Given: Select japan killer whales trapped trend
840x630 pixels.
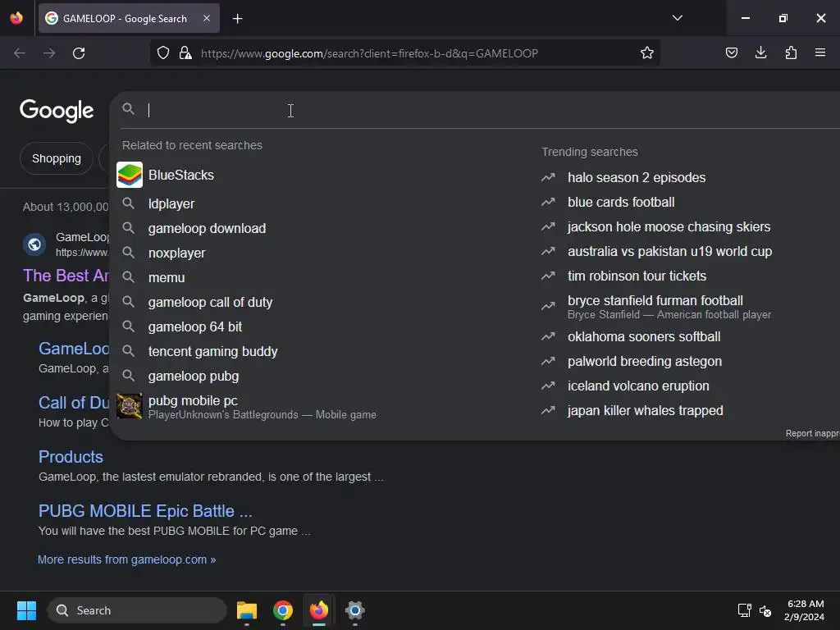Looking at the screenshot, I should [645, 411].
